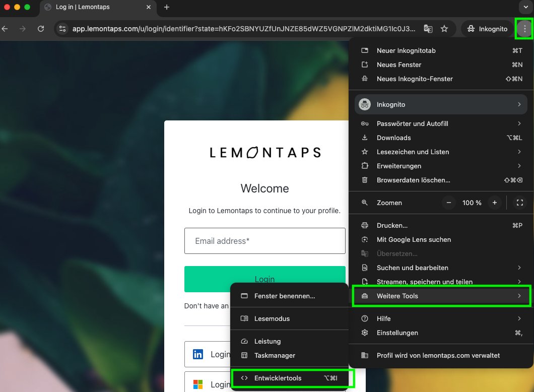Select Neuer Inkognitotab menu item
The image size is (534, 392).
441,51
